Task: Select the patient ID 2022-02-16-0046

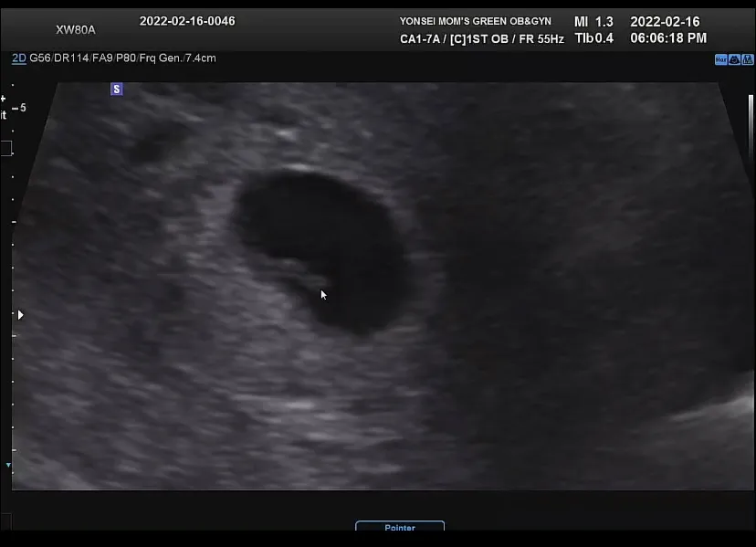Action: pyautogui.click(x=187, y=21)
